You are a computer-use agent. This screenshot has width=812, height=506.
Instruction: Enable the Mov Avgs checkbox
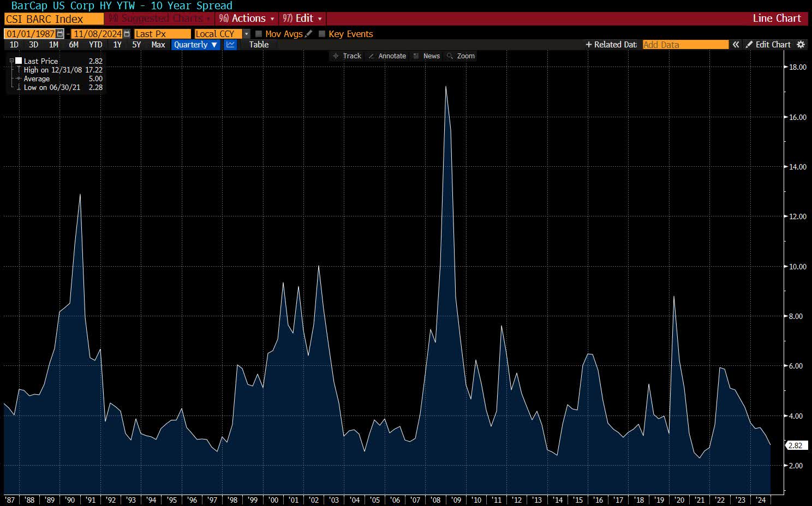click(x=259, y=34)
